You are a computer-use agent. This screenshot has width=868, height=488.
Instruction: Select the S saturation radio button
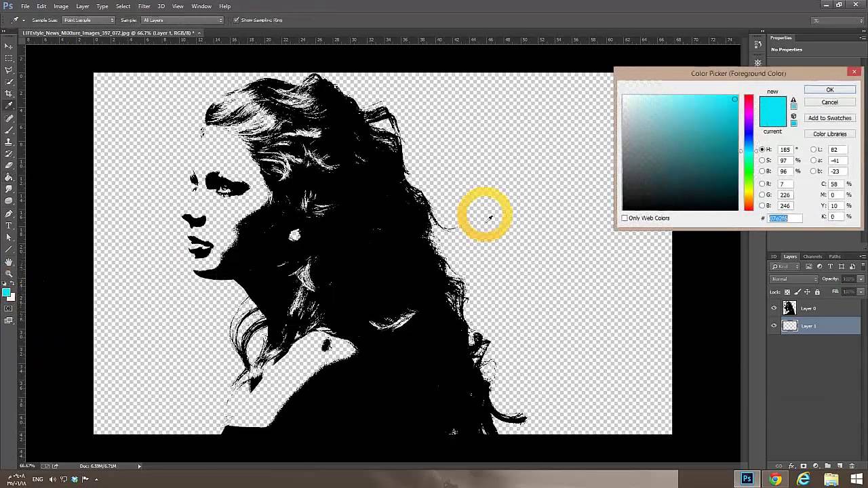tap(762, 161)
